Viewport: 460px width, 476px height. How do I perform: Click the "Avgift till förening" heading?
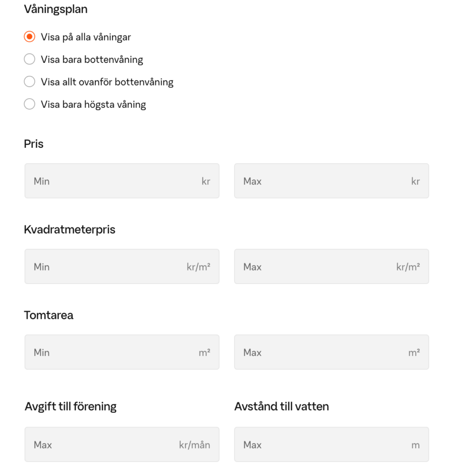point(70,407)
